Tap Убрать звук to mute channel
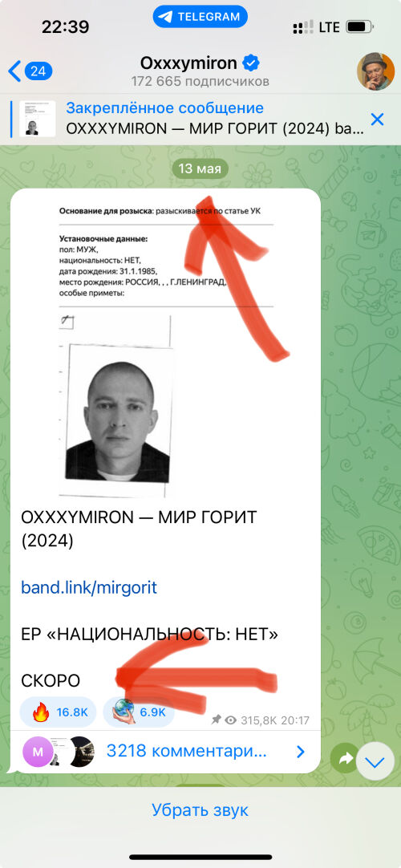Viewport: 401px width, 868px height. (200, 810)
